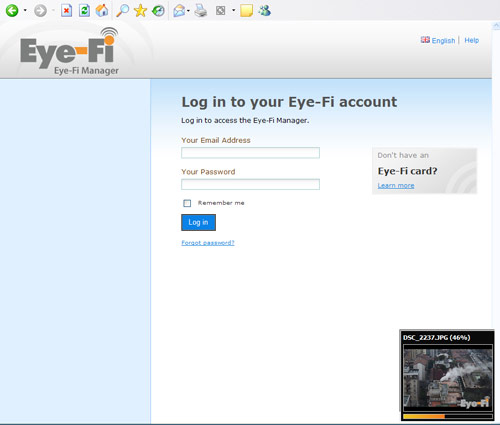The height and width of the screenshot is (425, 500).
Task: Go to the Home page icon
Action: (102, 11)
